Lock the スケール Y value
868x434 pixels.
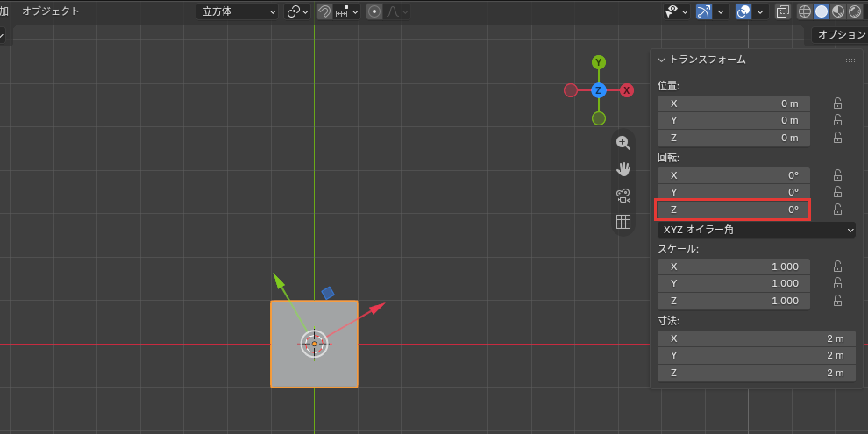pyautogui.click(x=837, y=283)
